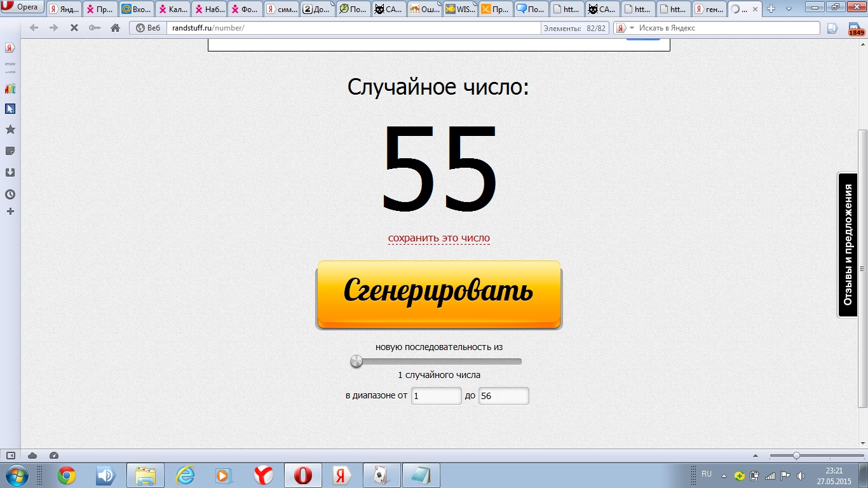Screen dimensions: 868x488
Task: Click the "сохранить это число" link
Action: pyautogui.click(x=438, y=238)
